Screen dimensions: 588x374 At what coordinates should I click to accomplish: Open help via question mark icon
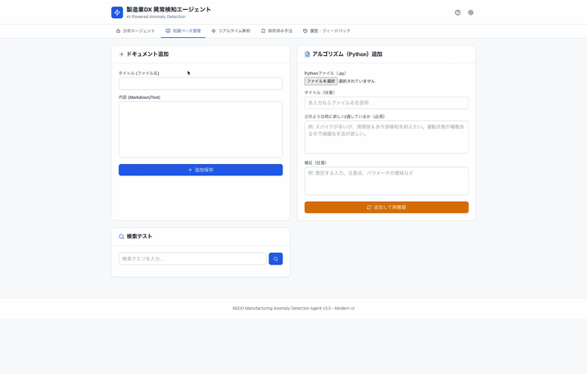(458, 12)
